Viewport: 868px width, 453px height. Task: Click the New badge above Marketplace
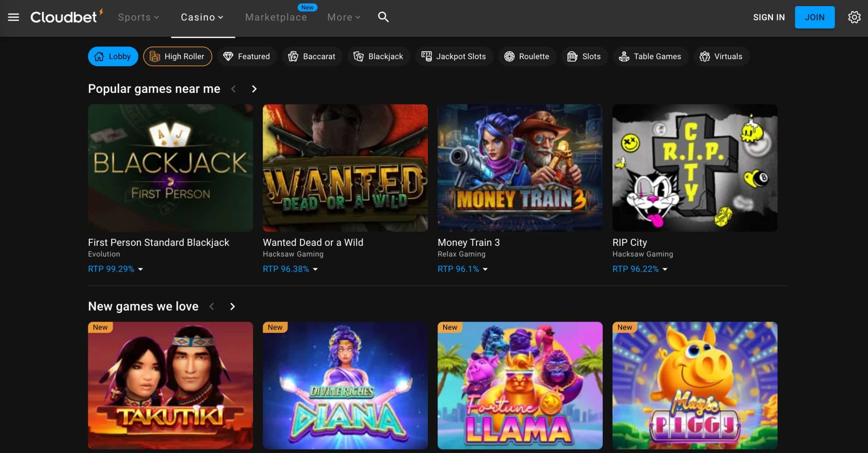[307, 7]
